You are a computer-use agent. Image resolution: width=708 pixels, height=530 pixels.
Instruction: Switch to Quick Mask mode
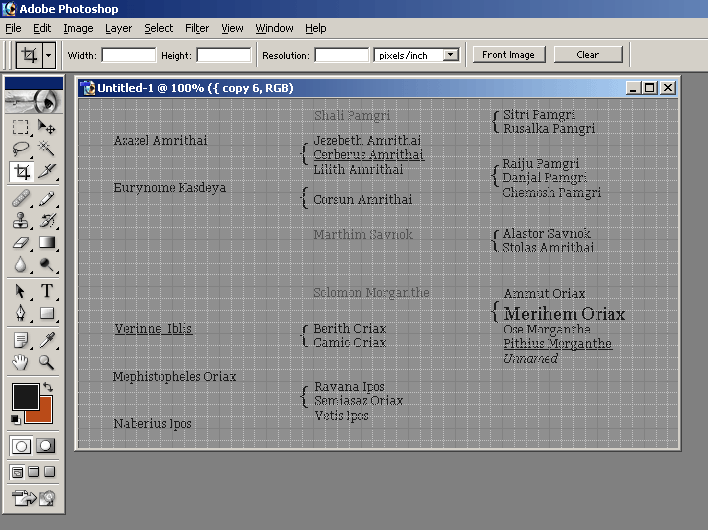46,446
